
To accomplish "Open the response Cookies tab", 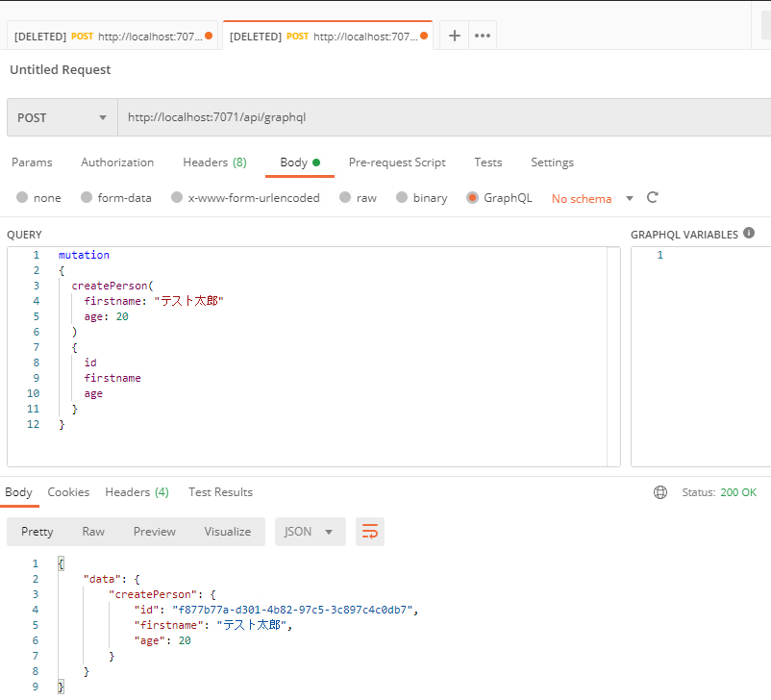I will coord(68,492).
